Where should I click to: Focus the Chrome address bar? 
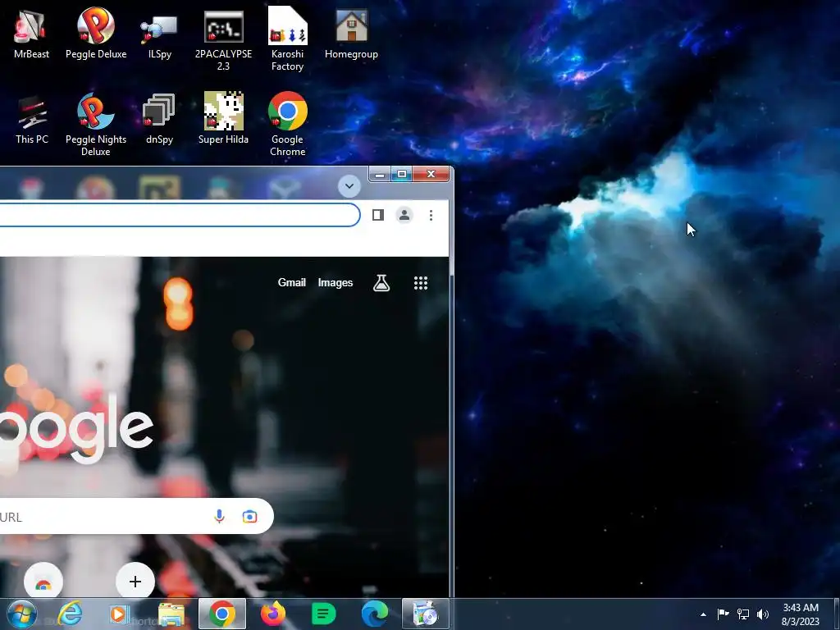point(180,215)
